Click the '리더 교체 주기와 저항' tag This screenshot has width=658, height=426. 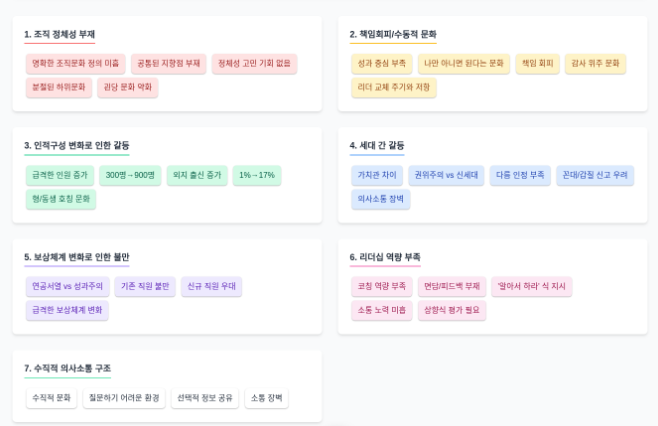point(393,87)
